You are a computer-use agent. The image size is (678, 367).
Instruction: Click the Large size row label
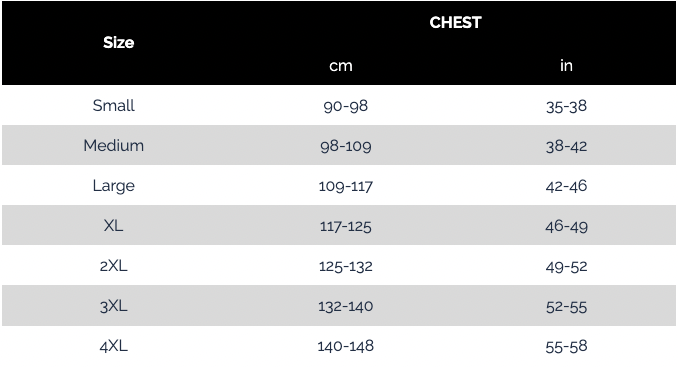(x=113, y=186)
